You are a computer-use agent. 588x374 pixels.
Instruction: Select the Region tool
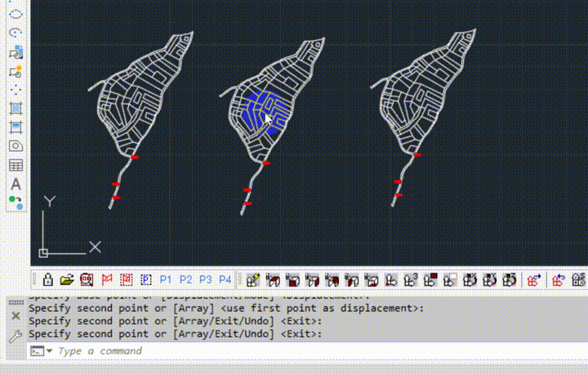coord(16,146)
